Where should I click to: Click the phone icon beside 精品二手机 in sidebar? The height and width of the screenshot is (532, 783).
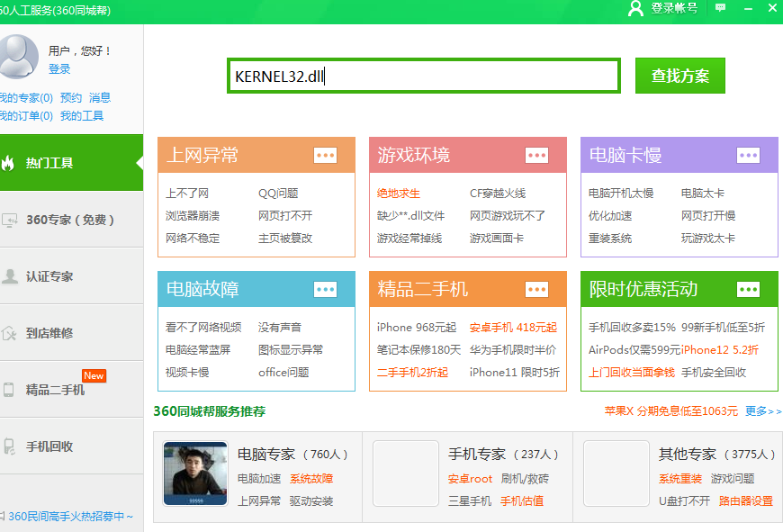click(x=8, y=390)
